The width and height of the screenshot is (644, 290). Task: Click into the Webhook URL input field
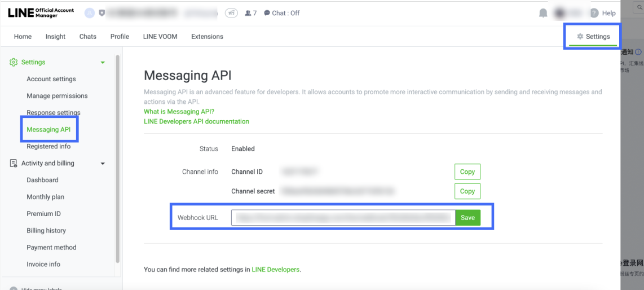pyautogui.click(x=343, y=218)
